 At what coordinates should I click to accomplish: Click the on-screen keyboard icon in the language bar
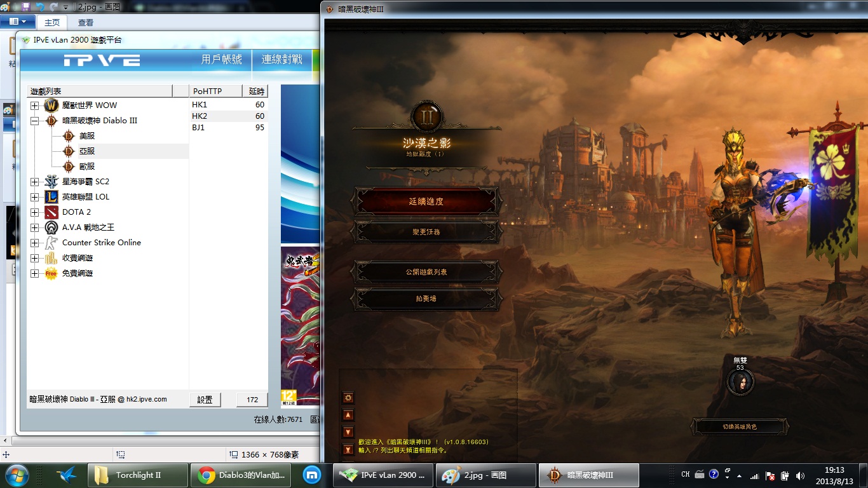pyautogui.click(x=700, y=474)
